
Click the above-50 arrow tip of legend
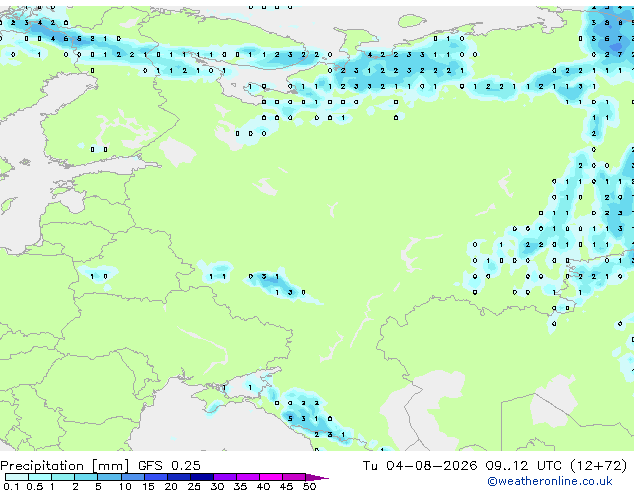point(317,477)
